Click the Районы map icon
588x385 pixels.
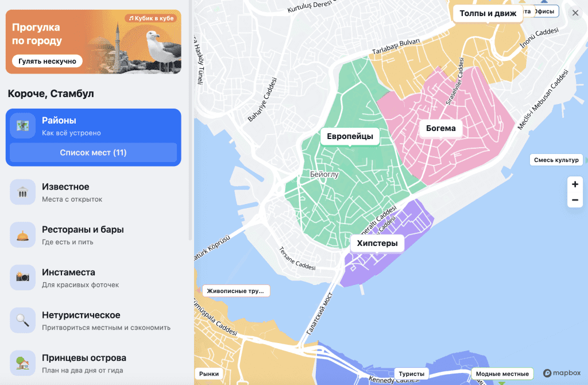[23, 126]
